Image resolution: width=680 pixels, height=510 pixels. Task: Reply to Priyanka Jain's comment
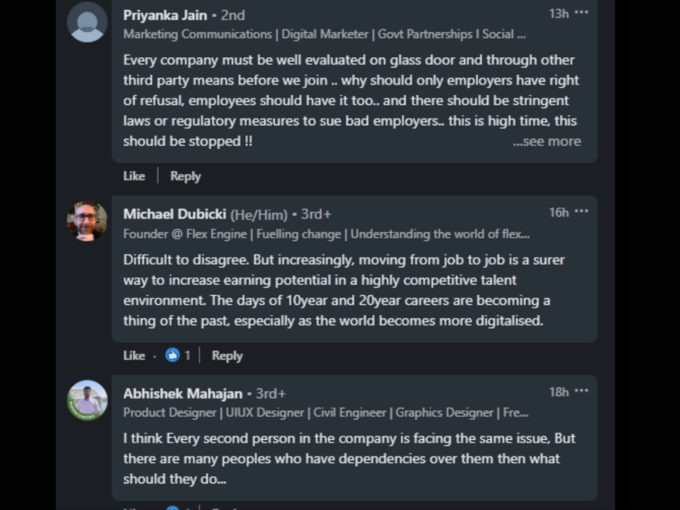click(x=186, y=176)
